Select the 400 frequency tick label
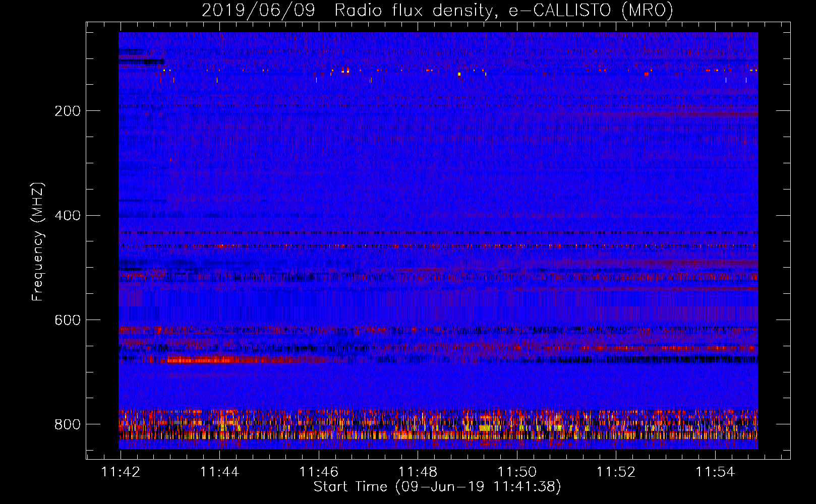The width and height of the screenshot is (816, 504). (x=68, y=216)
